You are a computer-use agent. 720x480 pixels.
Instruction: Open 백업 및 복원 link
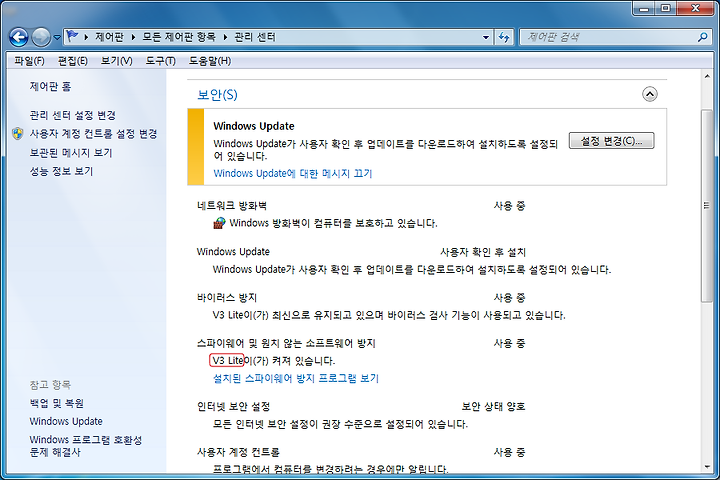[x=56, y=403]
